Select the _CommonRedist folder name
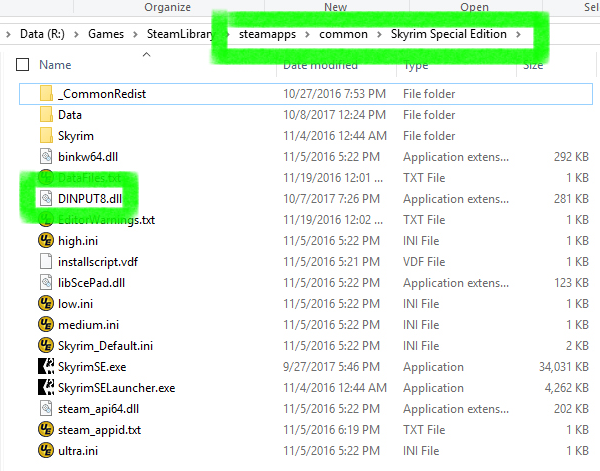This screenshot has width=600, height=471. (x=102, y=94)
